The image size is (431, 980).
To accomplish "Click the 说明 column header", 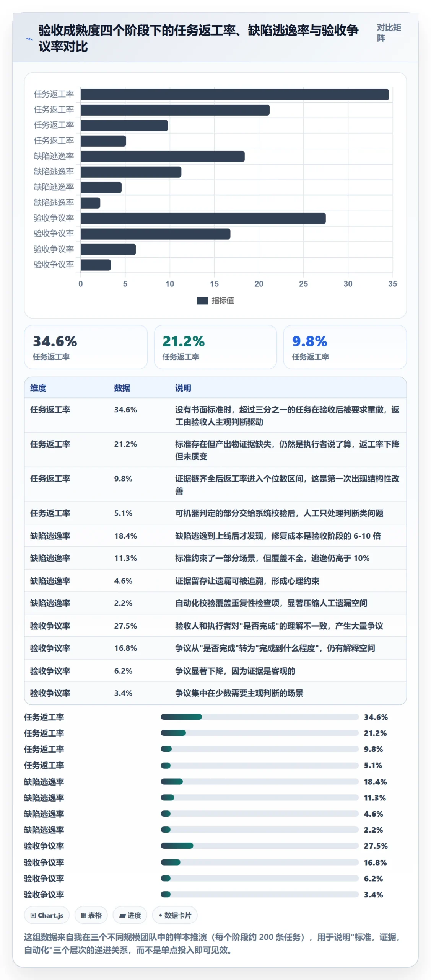I will (x=183, y=388).
